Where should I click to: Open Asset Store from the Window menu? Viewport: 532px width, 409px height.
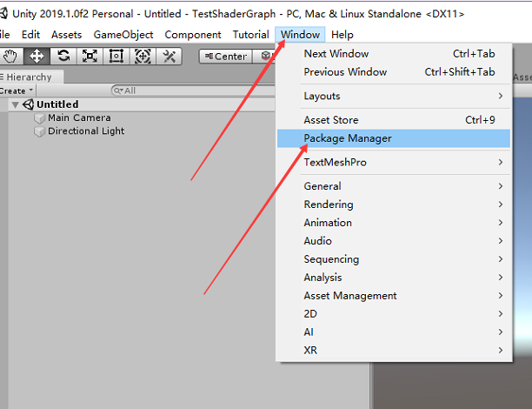[x=394, y=120]
